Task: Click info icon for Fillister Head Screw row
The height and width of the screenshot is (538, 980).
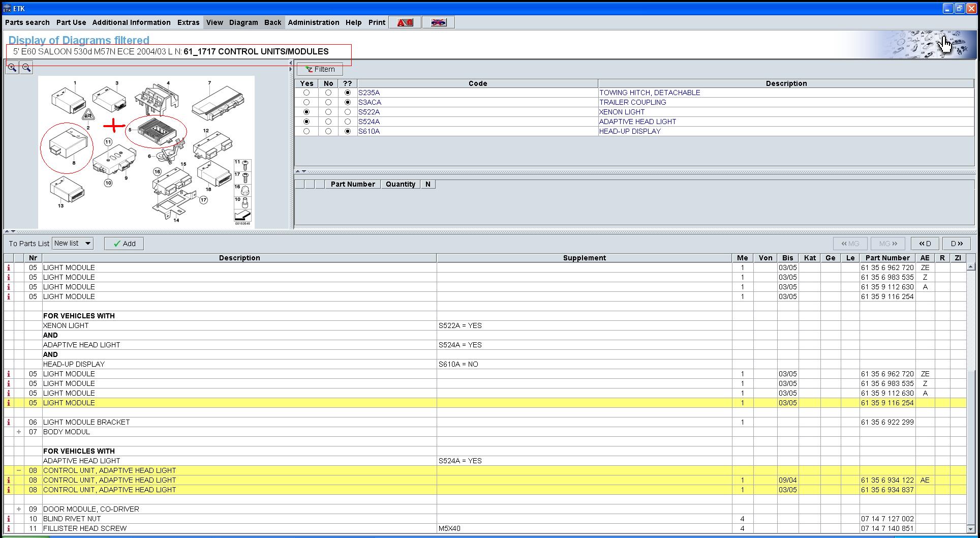Action: click(x=9, y=528)
